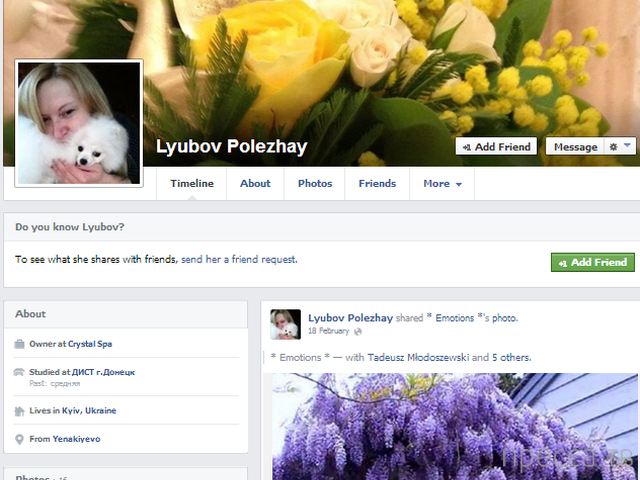
Task: Click the 'send her a friend request' link
Action: 239,259
